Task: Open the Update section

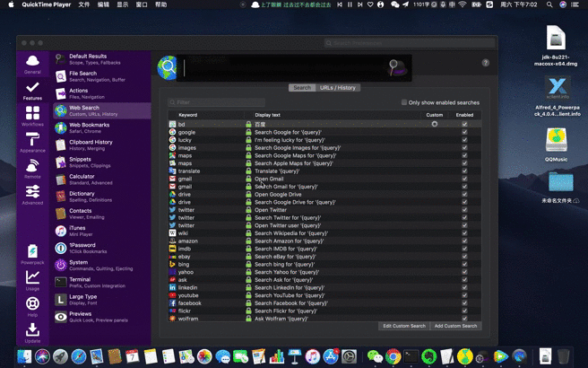Action: [x=32, y=333]
